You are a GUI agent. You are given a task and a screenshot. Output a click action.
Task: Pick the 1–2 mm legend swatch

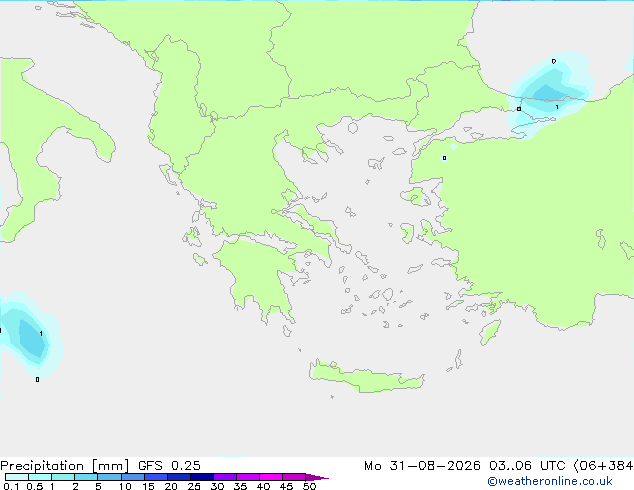point(63,477)
